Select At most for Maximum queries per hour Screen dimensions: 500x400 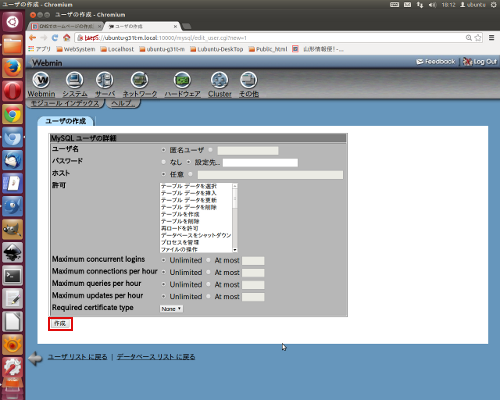pos(208,284)
